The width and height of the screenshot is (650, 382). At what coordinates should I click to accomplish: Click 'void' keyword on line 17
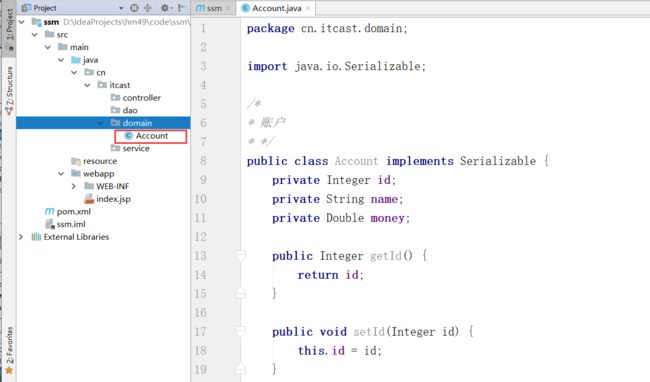[333, 331]
